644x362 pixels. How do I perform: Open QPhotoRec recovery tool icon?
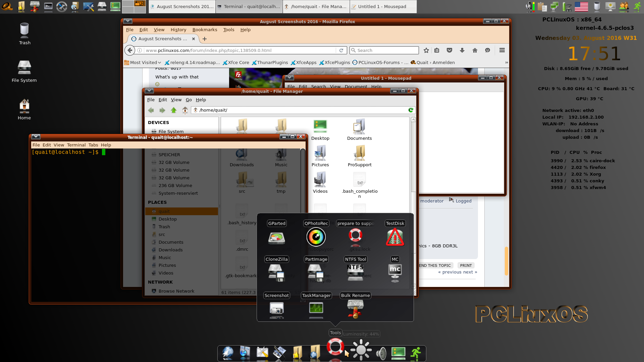coord(316,237)
